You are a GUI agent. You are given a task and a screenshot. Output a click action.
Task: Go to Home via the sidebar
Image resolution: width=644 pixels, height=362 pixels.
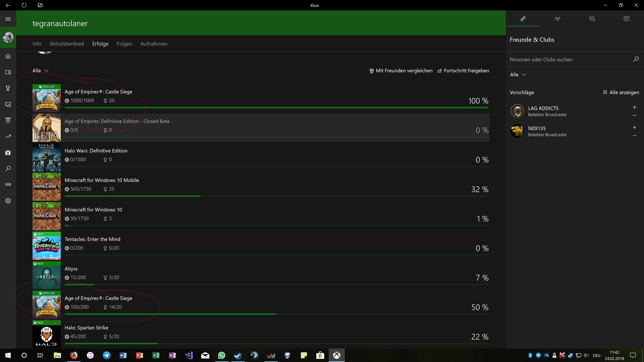tap(8, 56)
